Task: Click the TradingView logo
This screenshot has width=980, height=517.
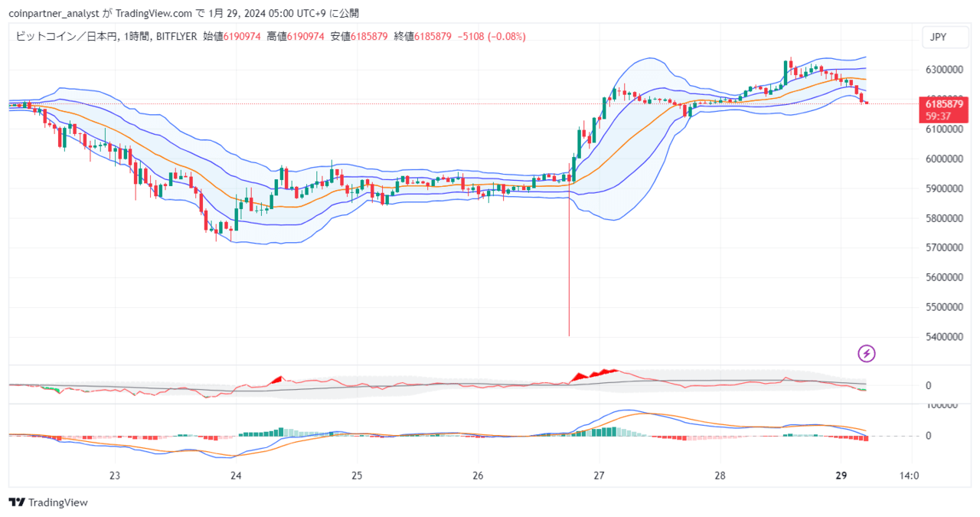Action: point(47,502)
